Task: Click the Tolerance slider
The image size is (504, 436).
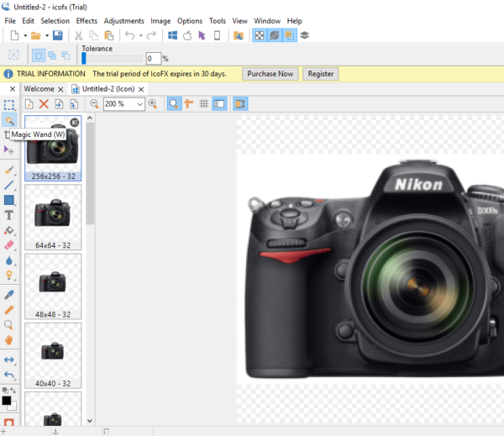Action: [x=112, y=59]
